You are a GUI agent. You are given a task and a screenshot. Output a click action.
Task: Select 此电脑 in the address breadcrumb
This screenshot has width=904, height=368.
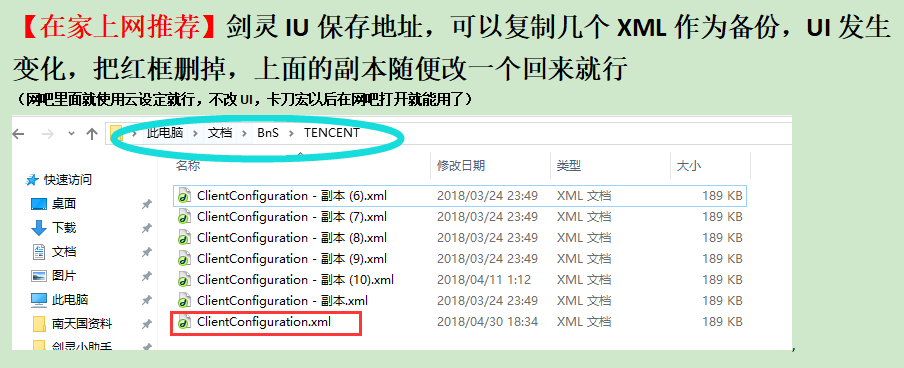tap(165, 133)
